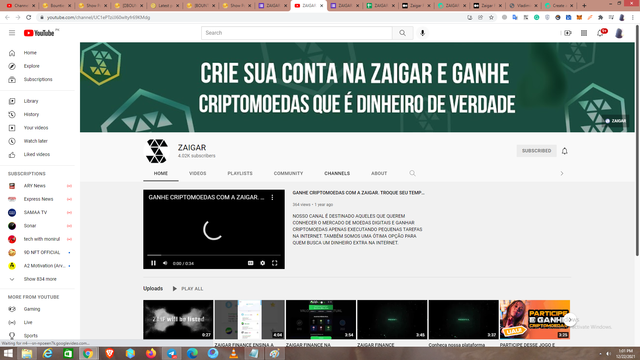Select the VIDEOS channel tab
The width and height of the screenshot is (640, 360).
coord(198,173)
